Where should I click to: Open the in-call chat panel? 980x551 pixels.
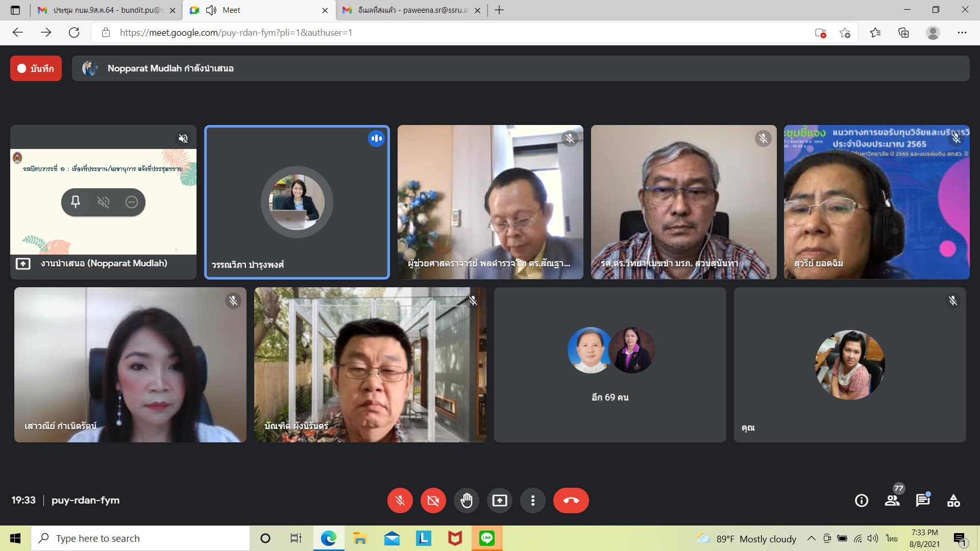tap(922, 500)
